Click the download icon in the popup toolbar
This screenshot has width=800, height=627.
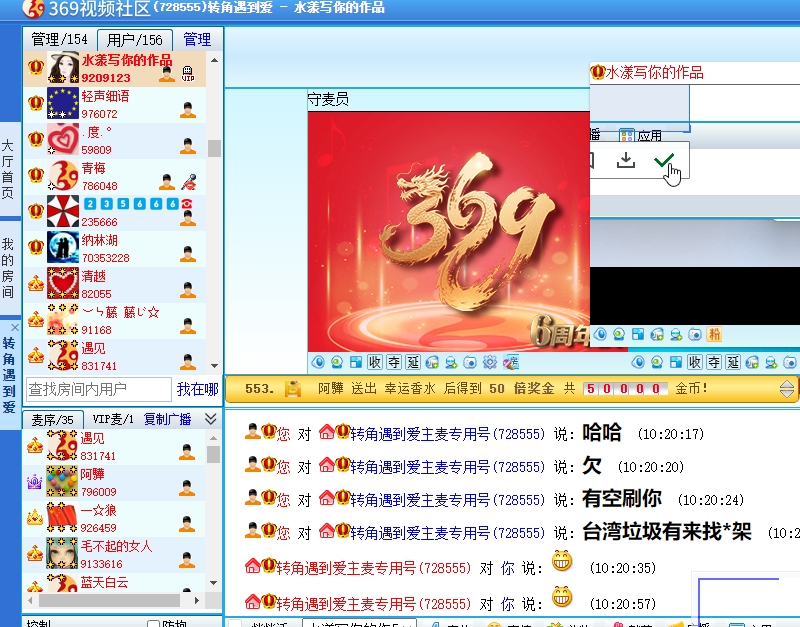pos(626,161)
